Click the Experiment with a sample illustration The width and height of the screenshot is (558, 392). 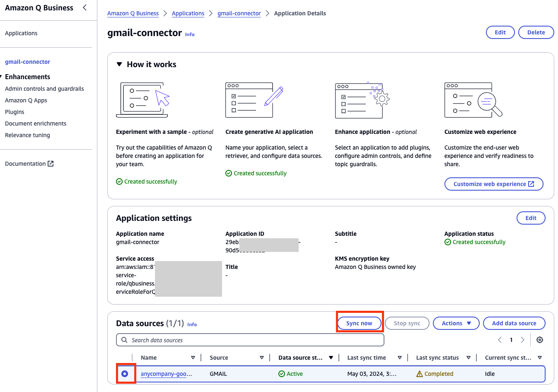143,100
